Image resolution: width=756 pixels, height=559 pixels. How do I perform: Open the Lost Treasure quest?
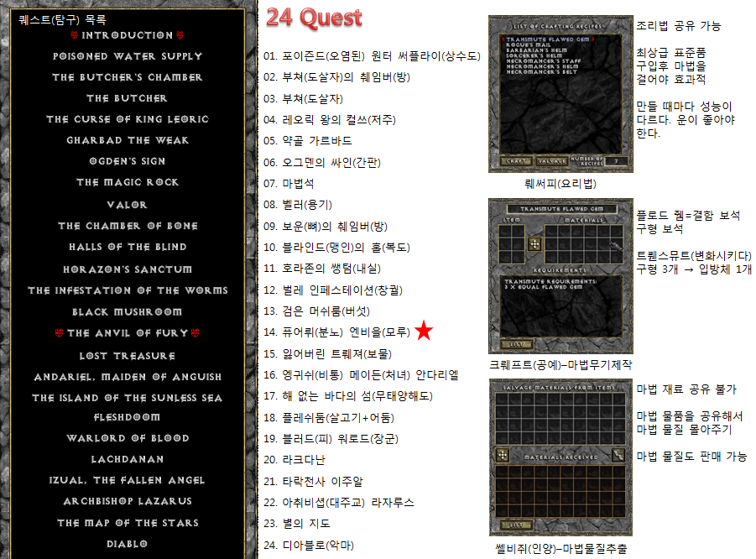click(x=128, y=356)
